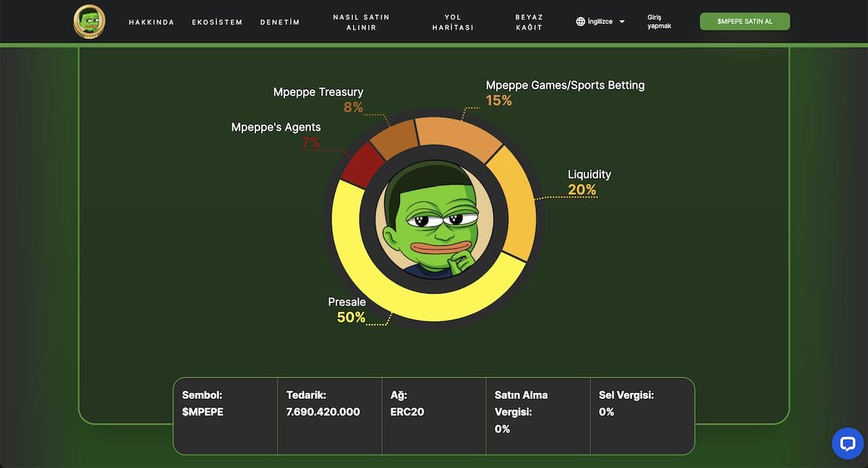Viewport: 868px width, 468px height.
Task: Open the HAKKINDA menu item
Action: pos(151,22)
